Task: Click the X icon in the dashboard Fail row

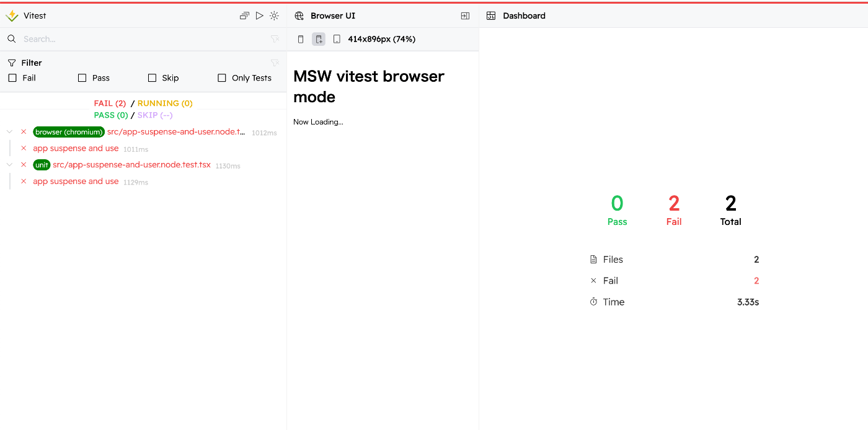Action: [593, 281]
